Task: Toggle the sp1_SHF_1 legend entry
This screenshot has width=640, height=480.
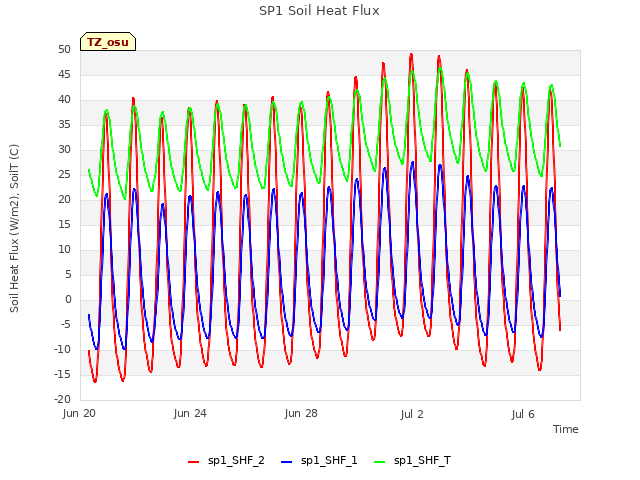Action: pyautogui.click(x=319, y=461)
